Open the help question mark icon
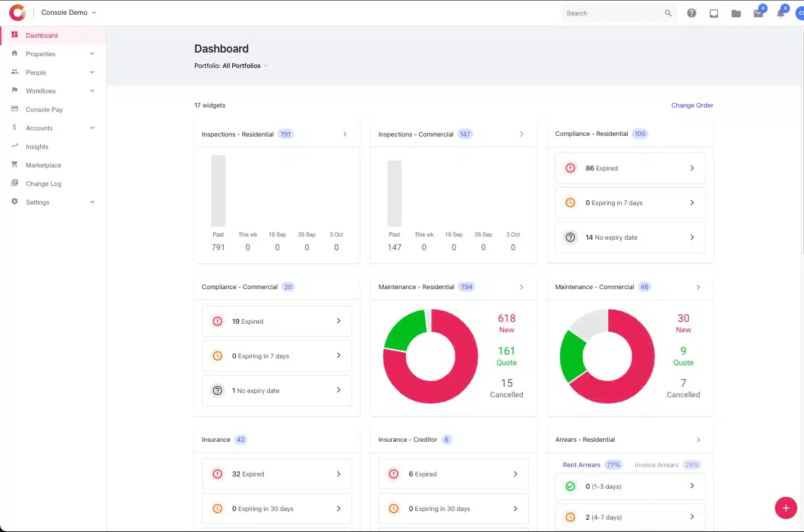The width and height of the screenshot is (804, 532). coord(692,13)
